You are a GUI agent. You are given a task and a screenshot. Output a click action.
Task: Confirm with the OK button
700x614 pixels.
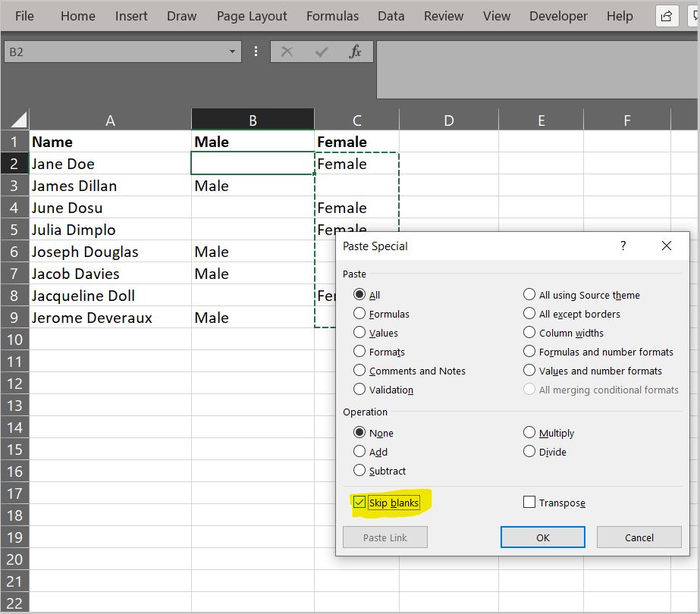click(x=542, y=537)
